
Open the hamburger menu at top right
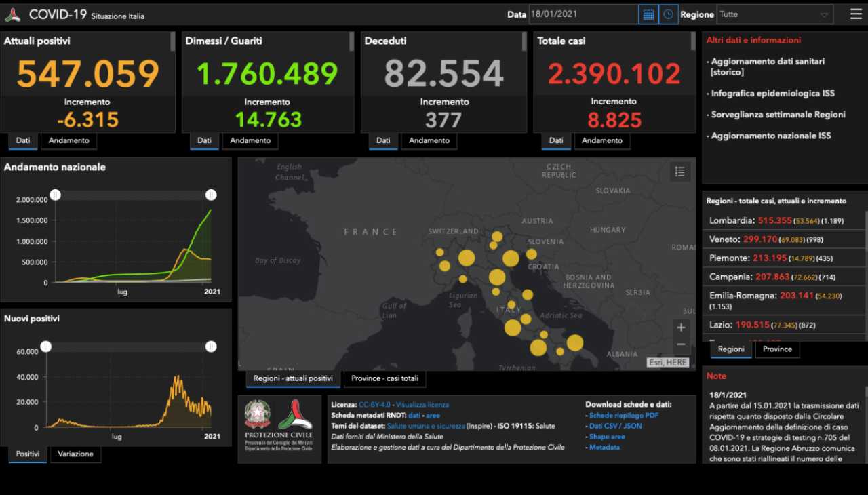[856, 14]
